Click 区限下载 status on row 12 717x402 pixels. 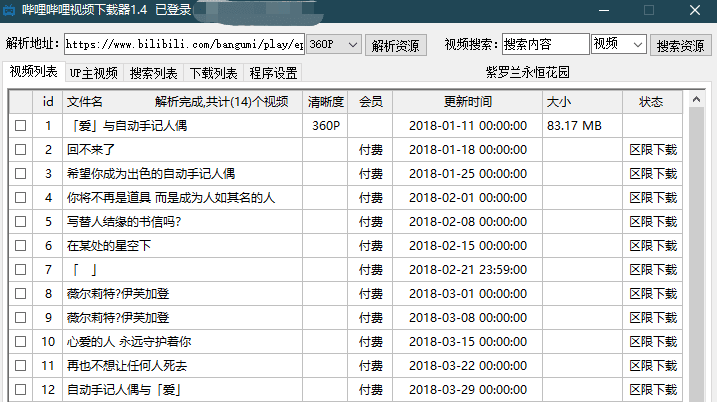(653, 390)
